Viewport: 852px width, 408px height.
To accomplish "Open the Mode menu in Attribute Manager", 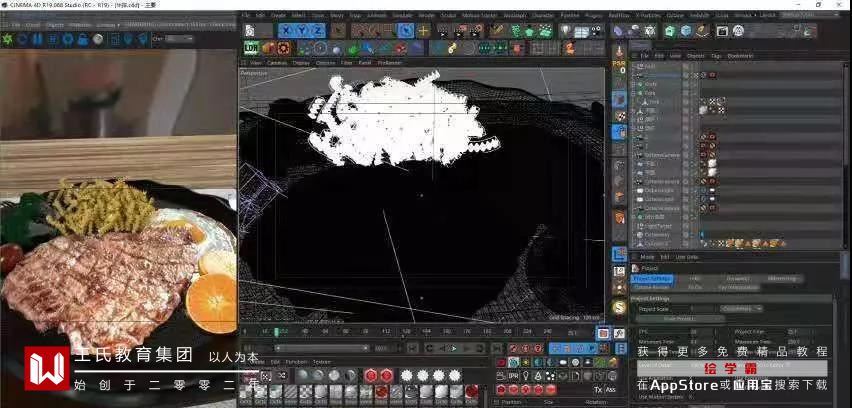I will click(x=647, y=257).
